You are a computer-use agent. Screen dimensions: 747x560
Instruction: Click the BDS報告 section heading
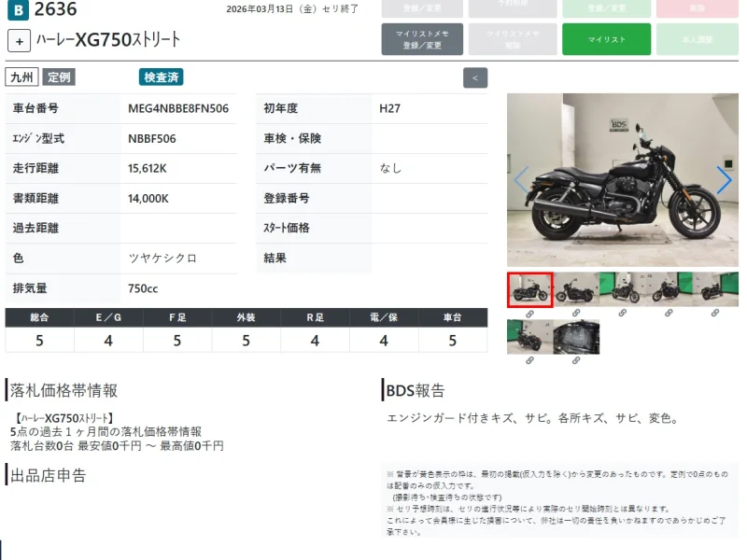[x=415, y=390]
